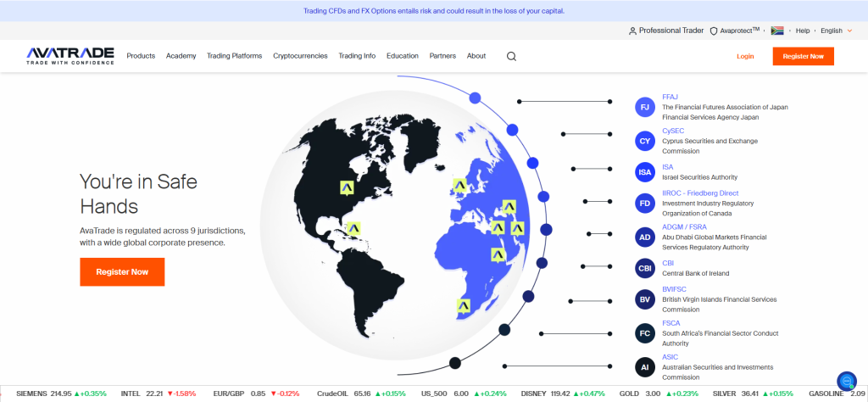The width and height of the screenshot is (868, 402).
Task: Click the Avaprotect shield icon
Action: 714,31
